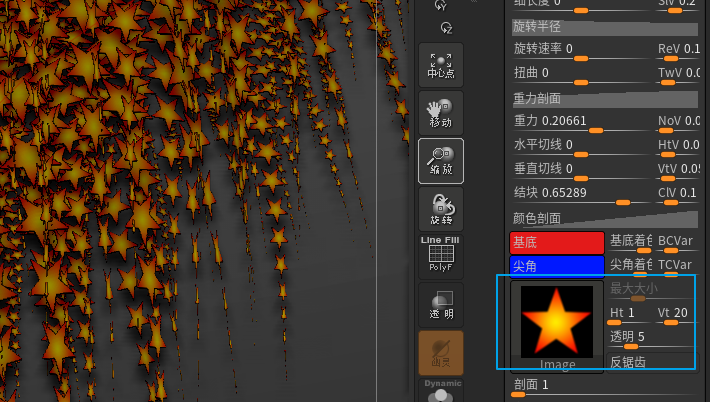Adjust the SlV 0.2 slider
Viewport: 710px width, 402px height.
(678, 5)
